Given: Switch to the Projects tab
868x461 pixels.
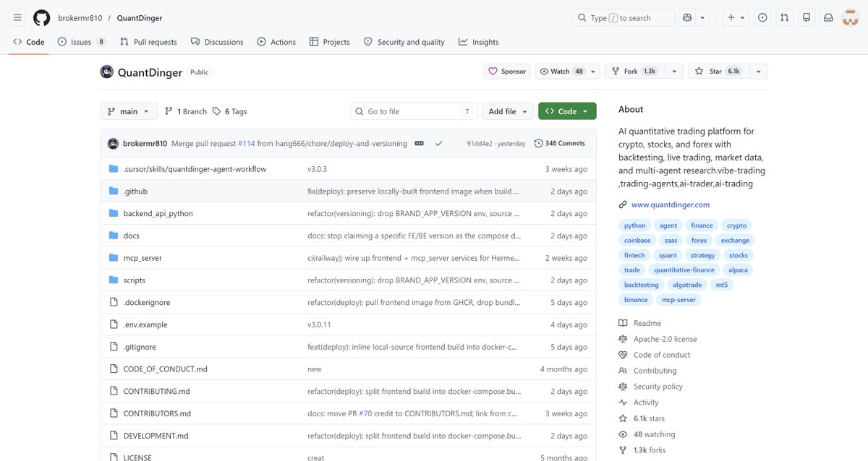Looking at the screenshot, I should tap(329, 42).
